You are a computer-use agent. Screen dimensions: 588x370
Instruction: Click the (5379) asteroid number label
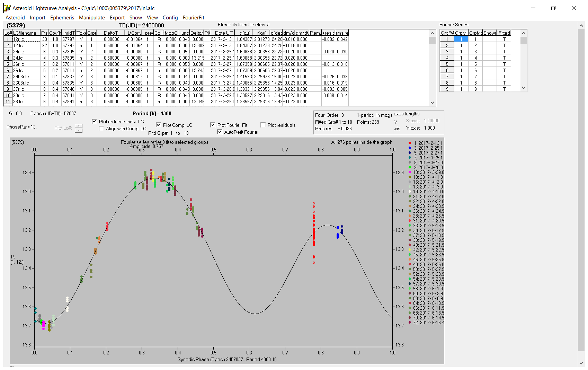click(16, 26)
